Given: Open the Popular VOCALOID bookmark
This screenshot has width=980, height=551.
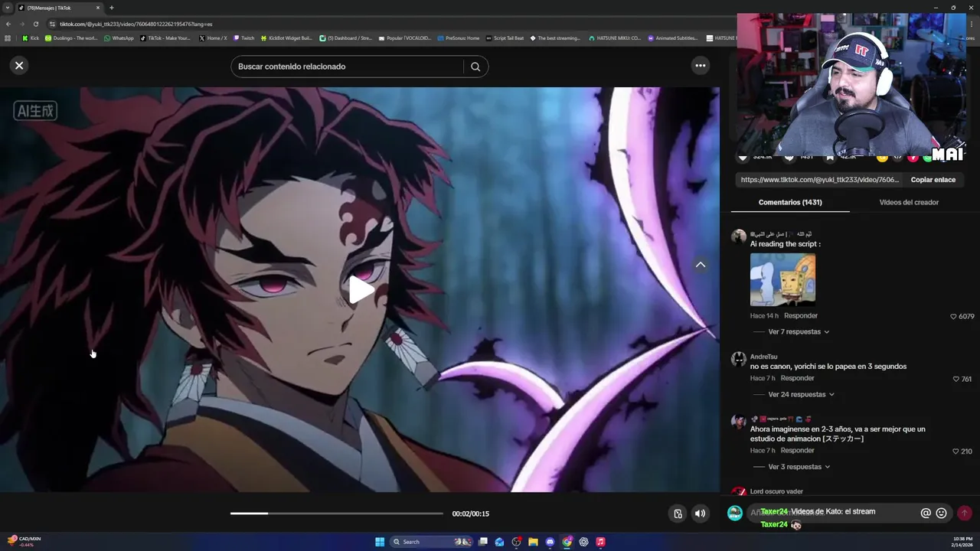Looking at the screenshot, I should [405, 37].
